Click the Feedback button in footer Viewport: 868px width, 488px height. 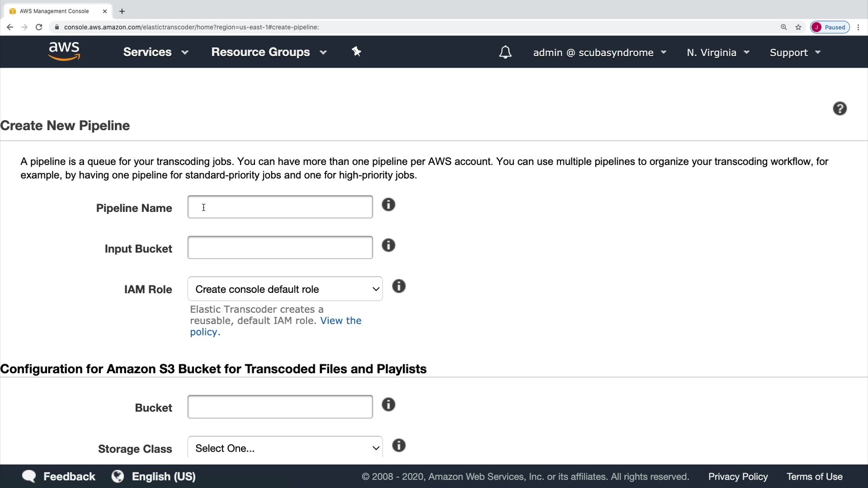pos(59,476)
